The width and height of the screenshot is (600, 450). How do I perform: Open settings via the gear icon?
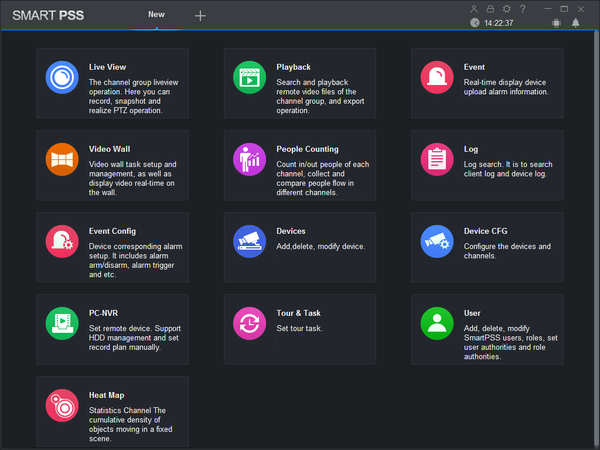pos(507,9)
